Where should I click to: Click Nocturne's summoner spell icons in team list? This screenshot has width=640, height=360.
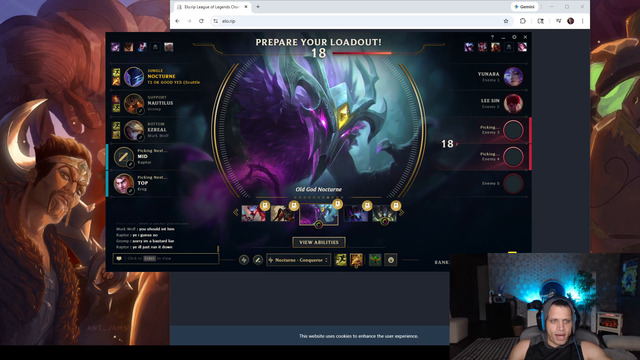116,77
